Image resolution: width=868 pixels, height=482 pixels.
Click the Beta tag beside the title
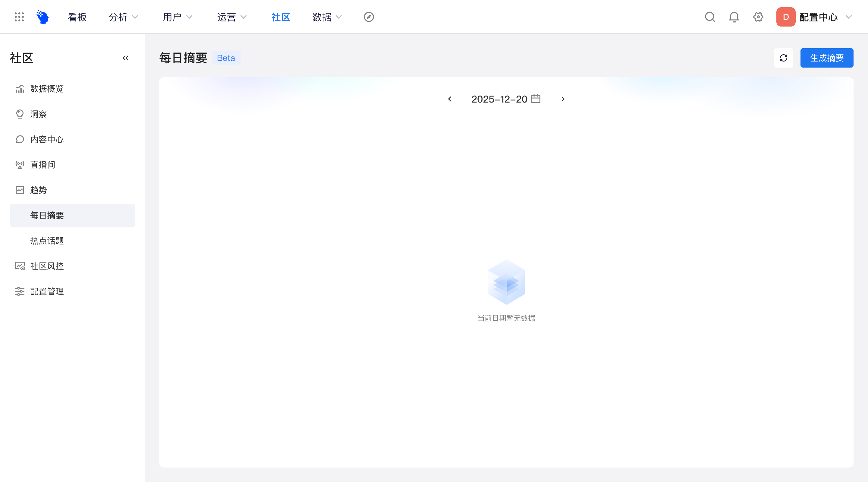226,58
